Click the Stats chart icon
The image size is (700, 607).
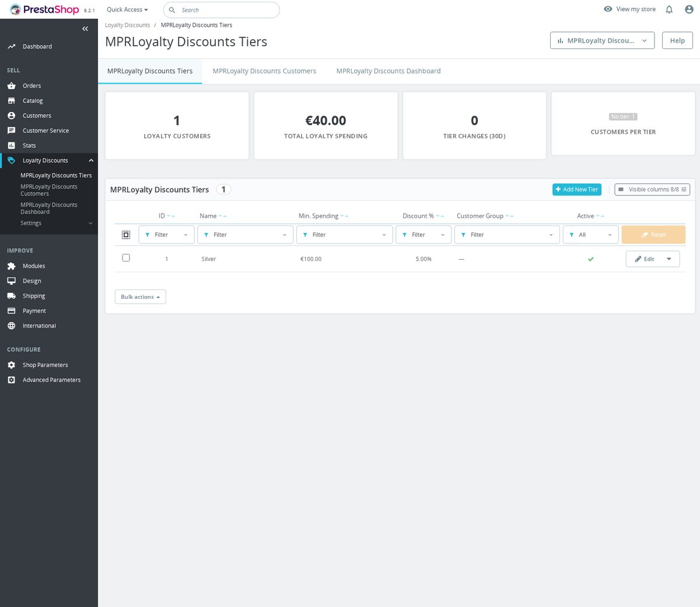point(11,145)
